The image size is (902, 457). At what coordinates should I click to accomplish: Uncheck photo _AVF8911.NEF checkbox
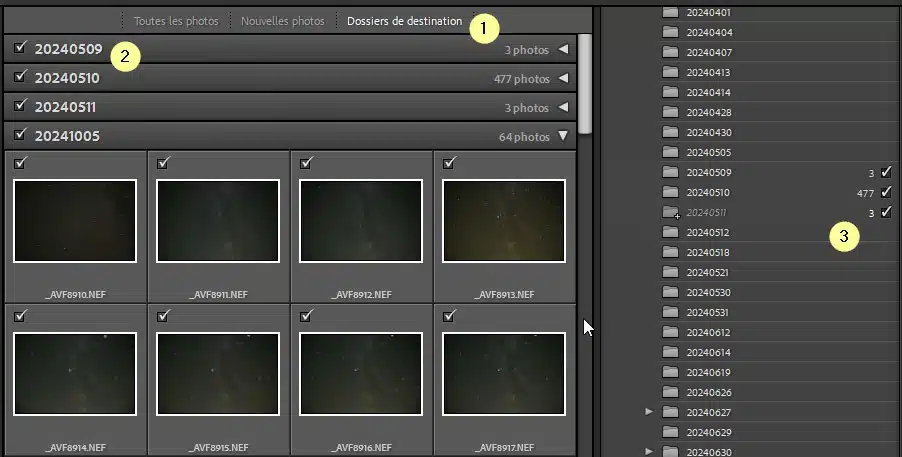point(163,163)
